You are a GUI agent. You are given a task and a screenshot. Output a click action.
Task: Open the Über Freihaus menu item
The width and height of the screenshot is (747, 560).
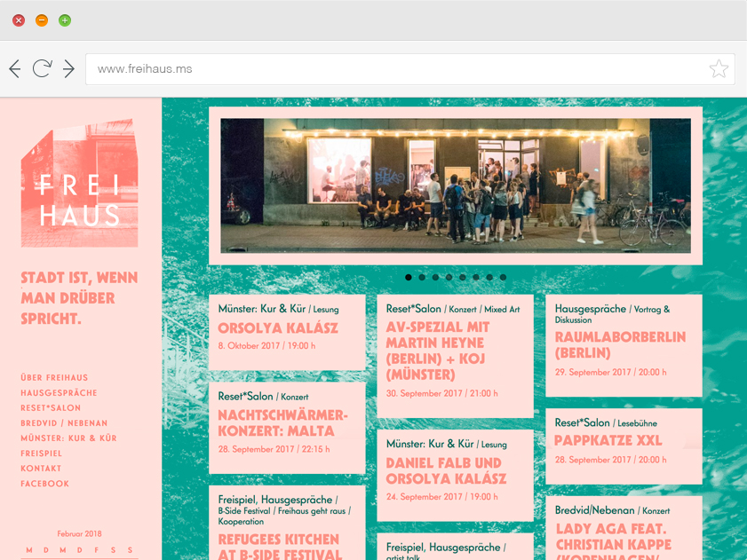point(54,378)
